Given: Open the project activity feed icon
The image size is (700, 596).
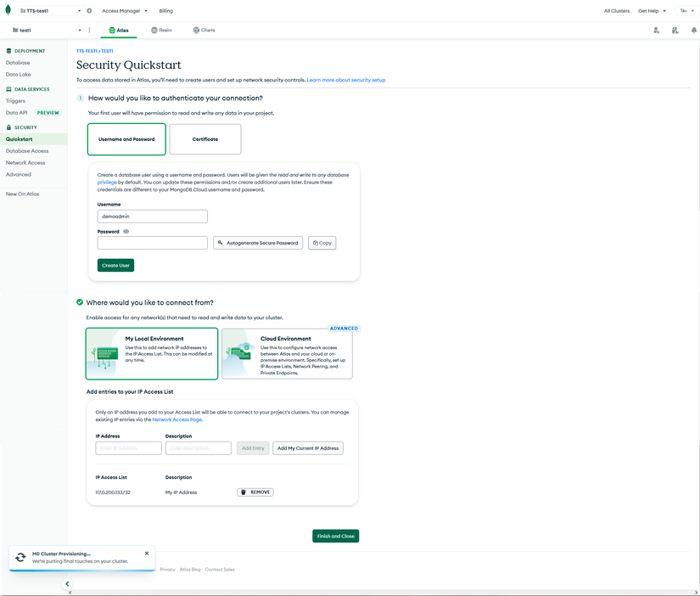Looking at the screenshot, I should coord(675,31).
